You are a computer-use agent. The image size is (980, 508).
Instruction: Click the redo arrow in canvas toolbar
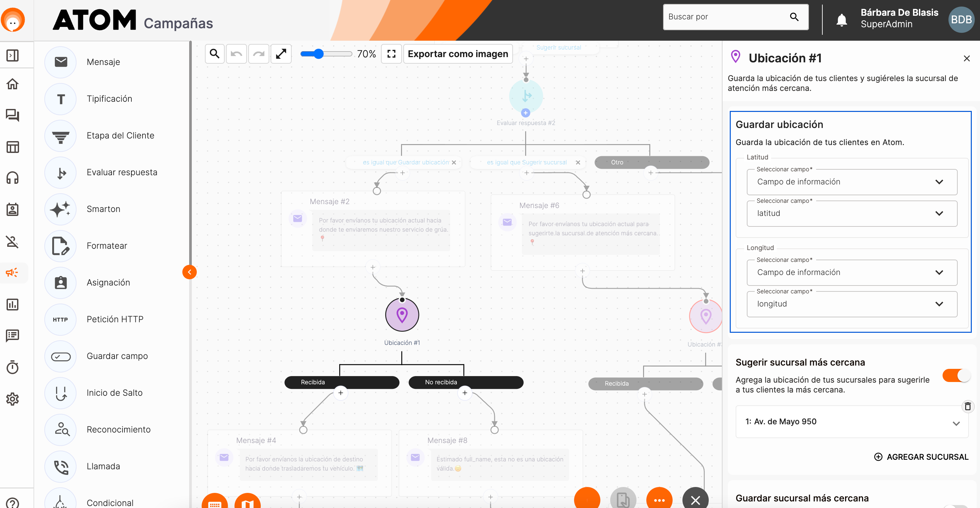[x=259, y=54]
